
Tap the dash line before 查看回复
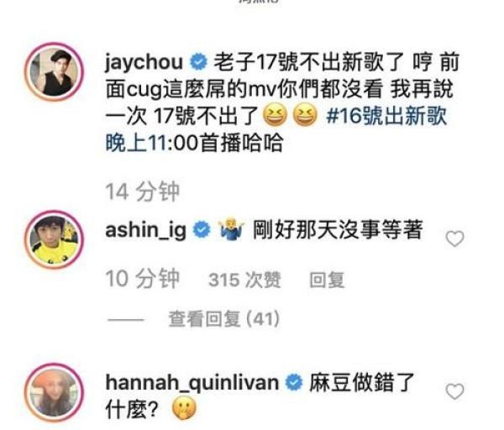[126, 320]
